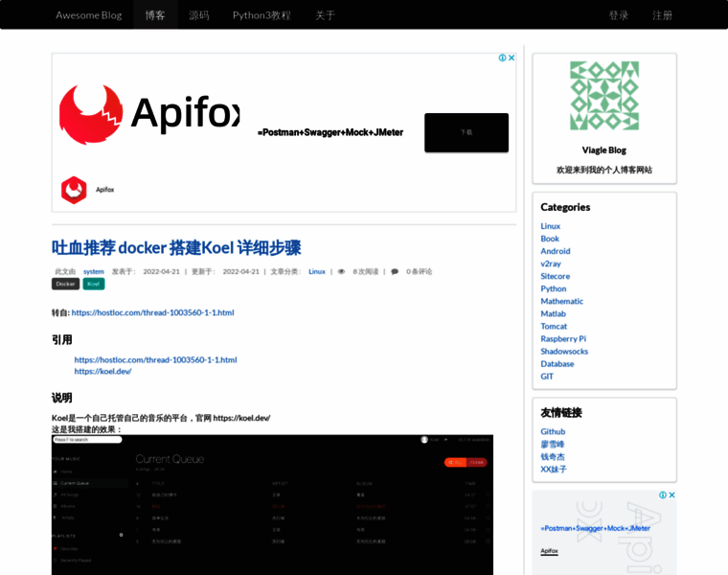Click the sidebar ad Postman+Swagger+Mock+JMeter text
Viewport: 728px width, 575px height.
tap(595, 529)
